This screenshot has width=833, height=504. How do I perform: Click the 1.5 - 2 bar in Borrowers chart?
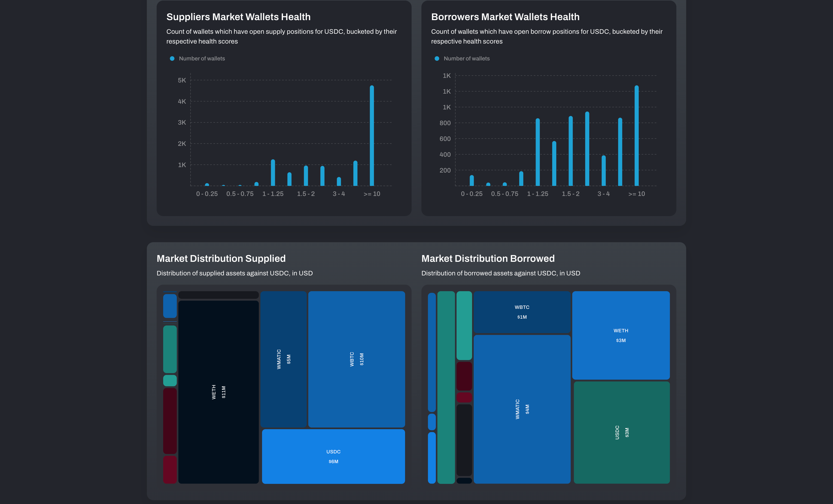[x=570, y=151]
